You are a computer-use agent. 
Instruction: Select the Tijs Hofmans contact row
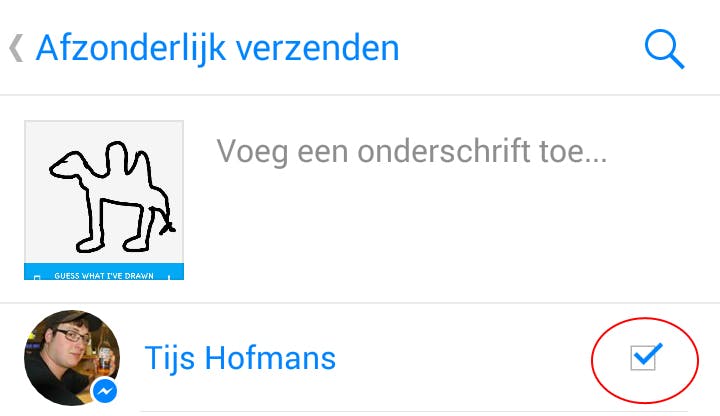(x=360, y=358)
